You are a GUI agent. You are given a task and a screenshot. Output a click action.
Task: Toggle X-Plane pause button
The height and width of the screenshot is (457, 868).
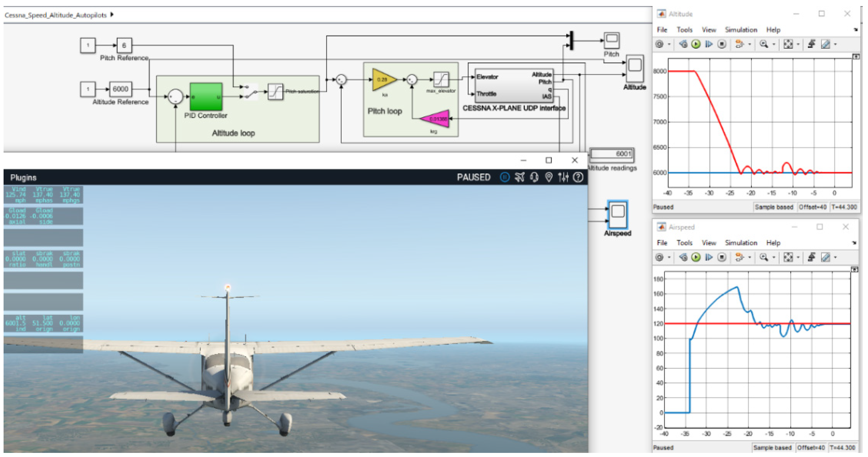pos(504,177)
